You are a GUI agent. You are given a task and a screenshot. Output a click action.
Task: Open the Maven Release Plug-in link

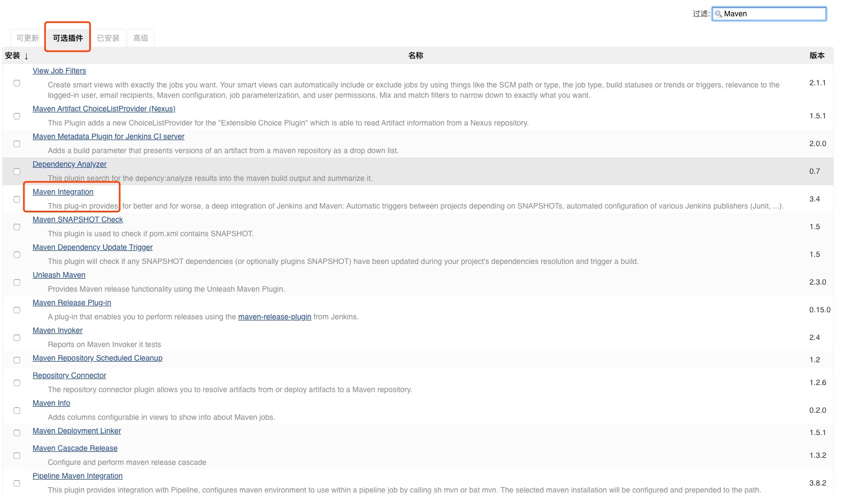pyautogui.click(x=72, y=303)
